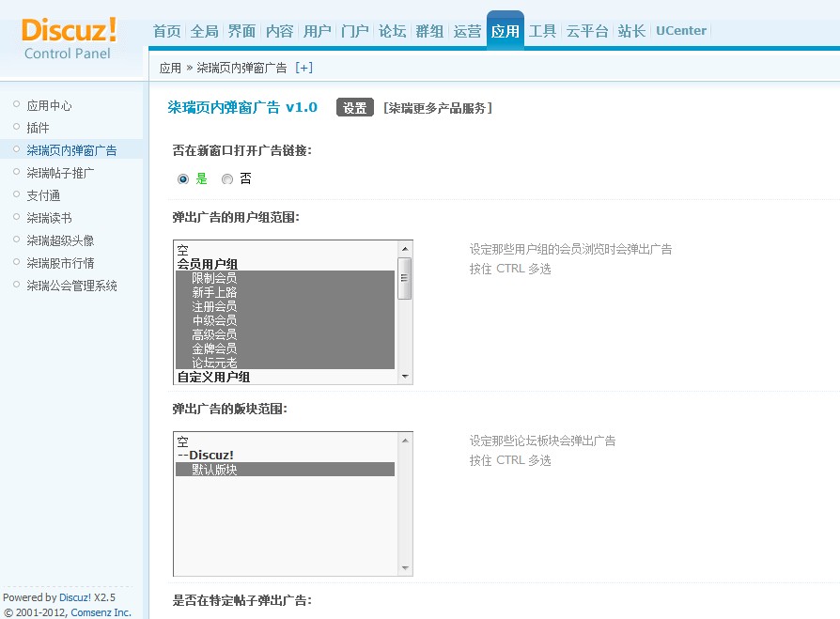Open 插件 in the sidebar
The image size is (840, 619).
(38, 128)
